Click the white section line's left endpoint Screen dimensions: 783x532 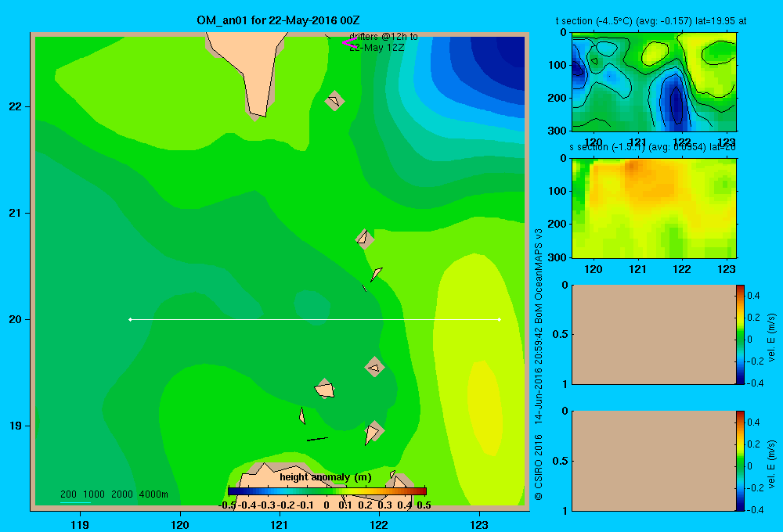(130, 319)
